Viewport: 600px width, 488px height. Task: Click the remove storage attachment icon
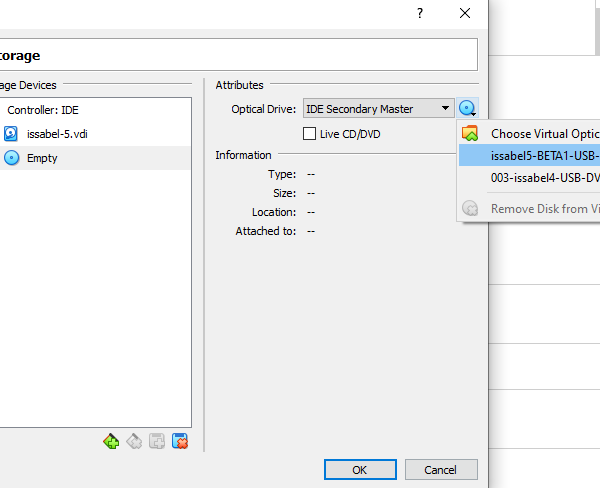pyautogui.click(x=180, y=441)
